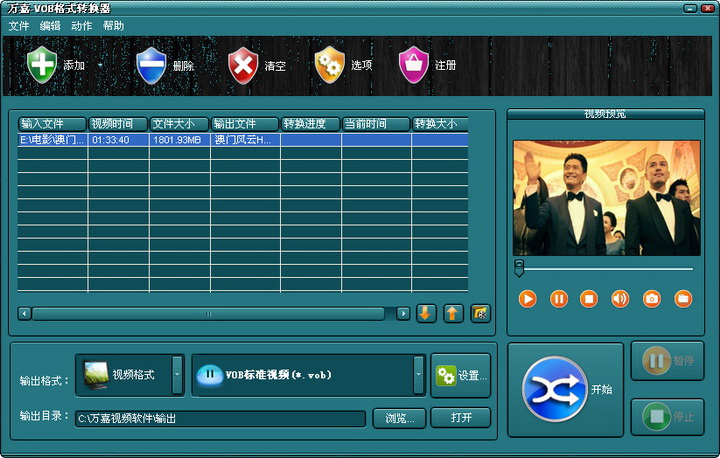Click the 文件大小 column header
This screenshot has height=458, width=720.
[179, 124]
